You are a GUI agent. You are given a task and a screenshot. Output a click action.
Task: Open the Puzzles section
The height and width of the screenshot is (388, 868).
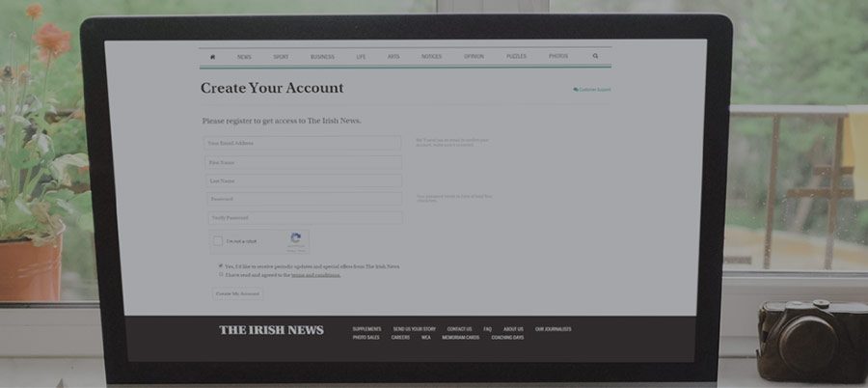click(x=516, y=57)
